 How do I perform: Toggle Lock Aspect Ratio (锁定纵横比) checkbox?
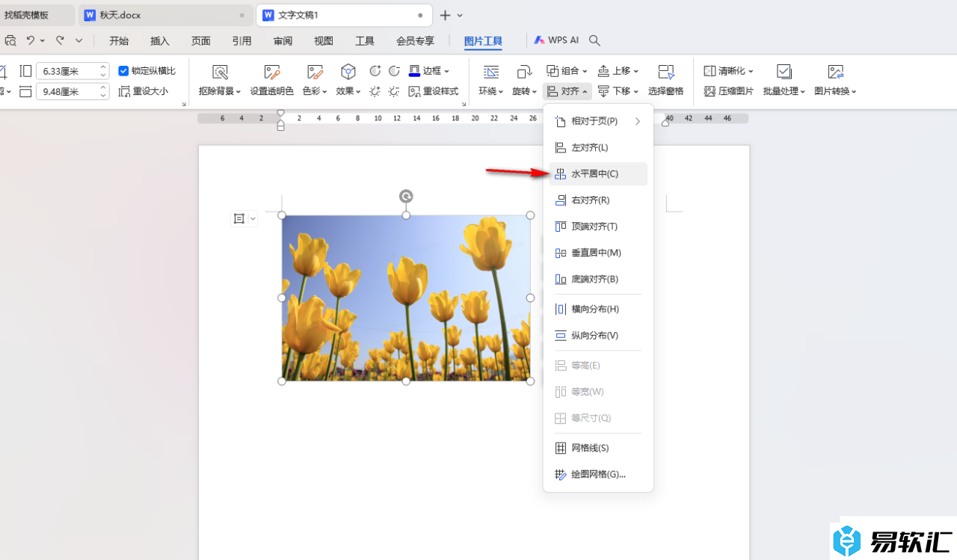point(124,71)
